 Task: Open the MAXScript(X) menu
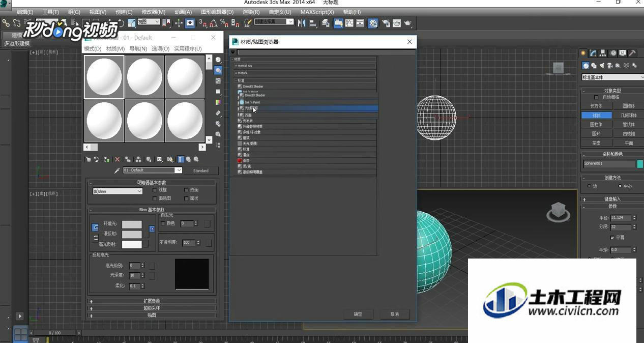pos(317,12)
